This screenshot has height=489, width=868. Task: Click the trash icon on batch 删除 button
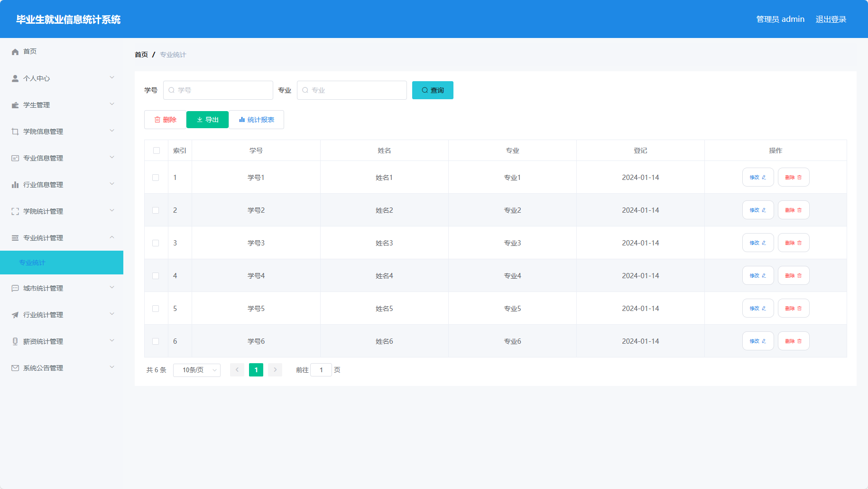157,120
